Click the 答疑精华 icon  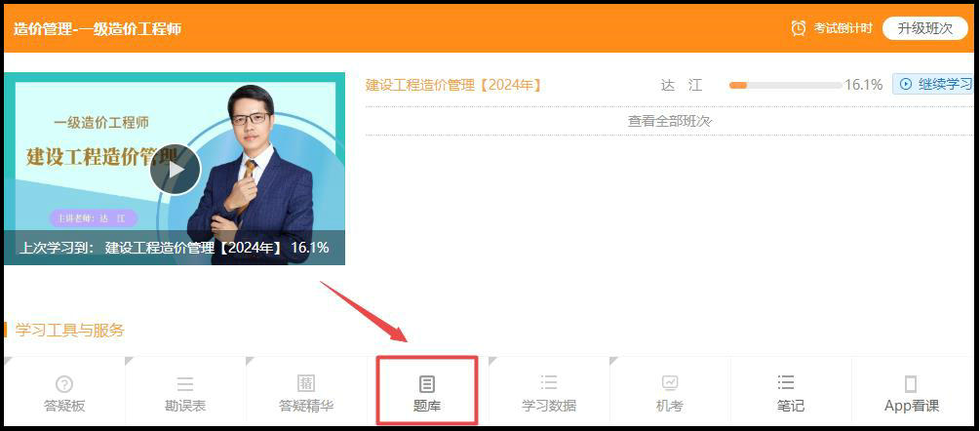(x=306, y=384)
